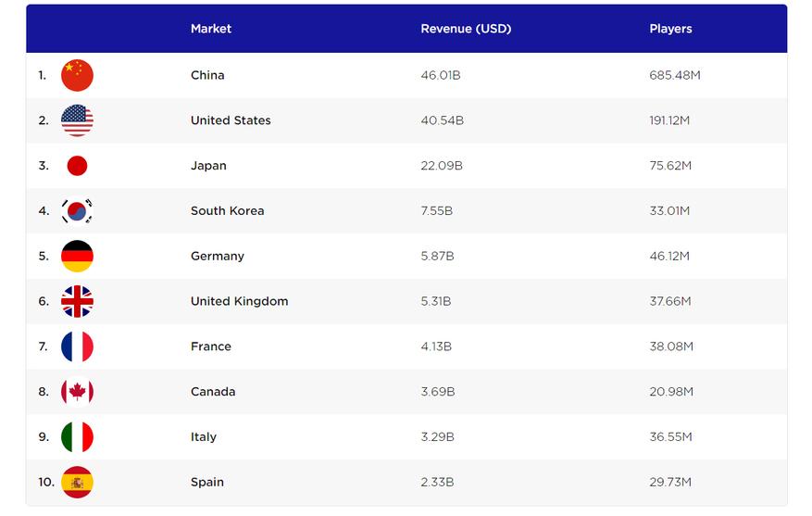The image size is (812, 516).
Task: Click the Germany flag icon
Action: click(77, 257)
